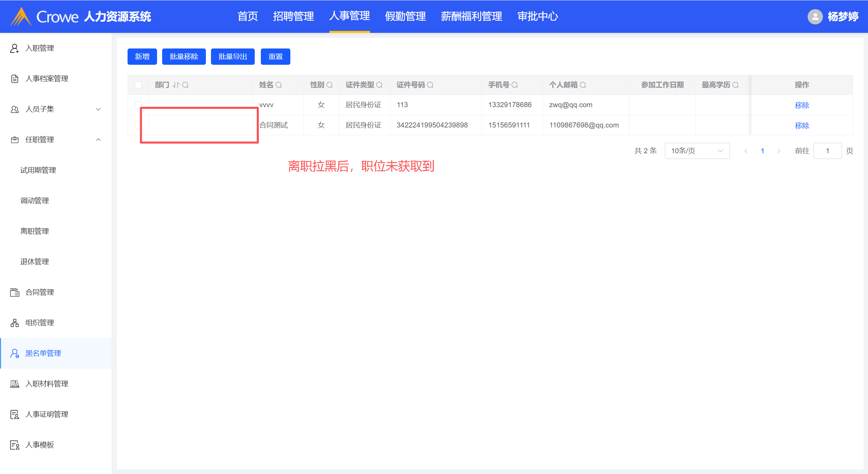Open the 10条/页 page size dropdown
Screen dimensions: 868x474
697,151
